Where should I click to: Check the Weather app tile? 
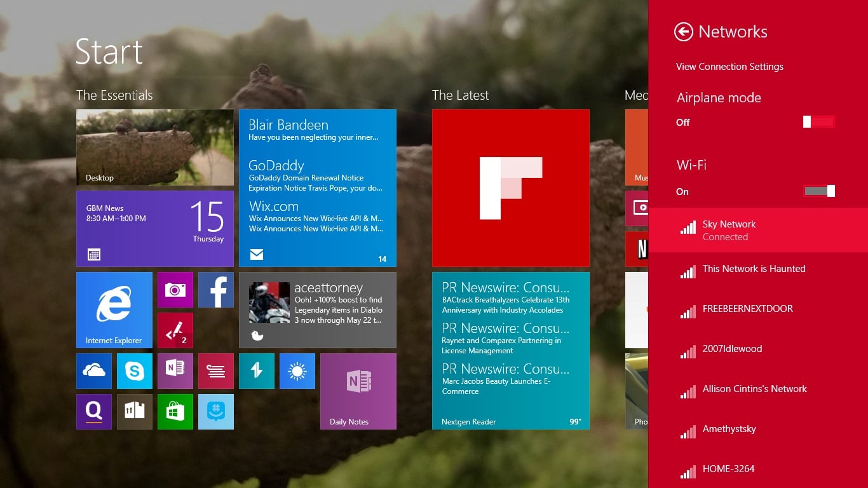297,370
